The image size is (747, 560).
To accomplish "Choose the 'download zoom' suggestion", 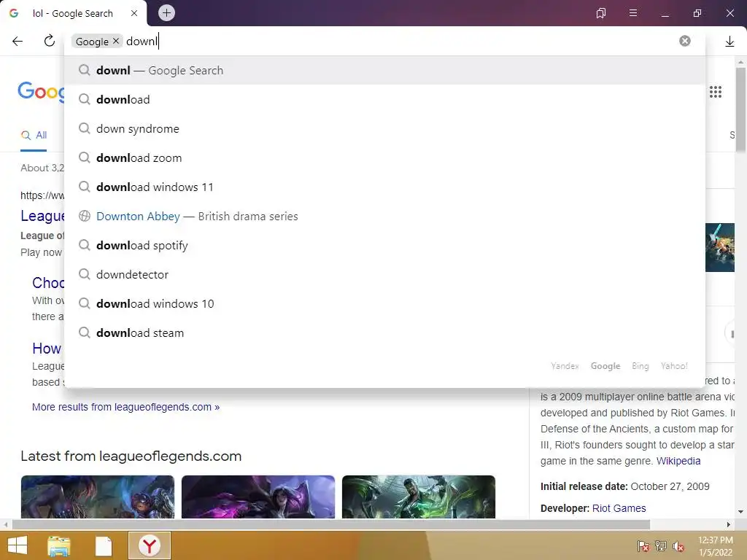I will tap(385, 157).
